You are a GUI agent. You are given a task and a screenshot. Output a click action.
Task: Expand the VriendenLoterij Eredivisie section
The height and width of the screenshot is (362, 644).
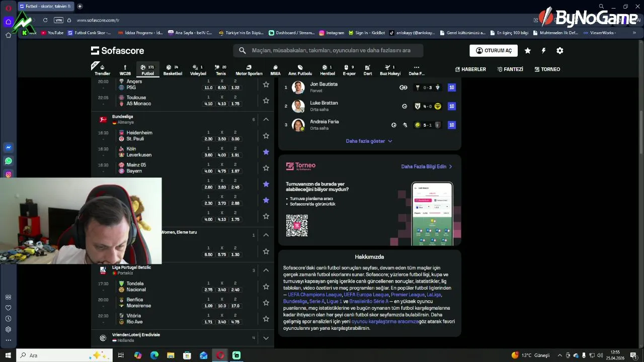[266, 338]
